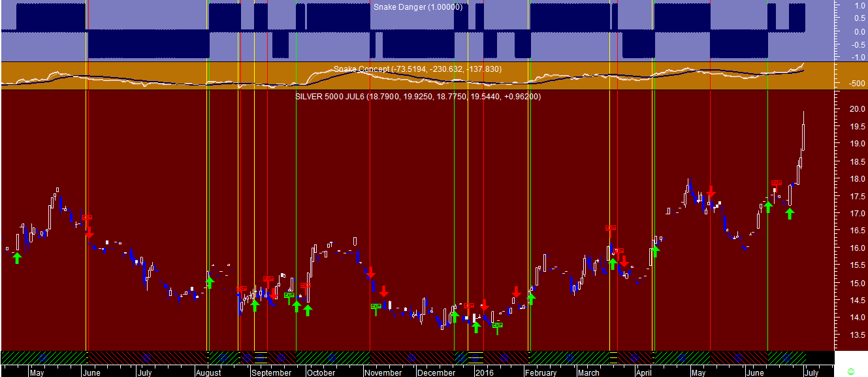This screenshot has width=868, height=377.
Task: Click red sell arrow at 2016 year start
Action: [x=485, y=305]
